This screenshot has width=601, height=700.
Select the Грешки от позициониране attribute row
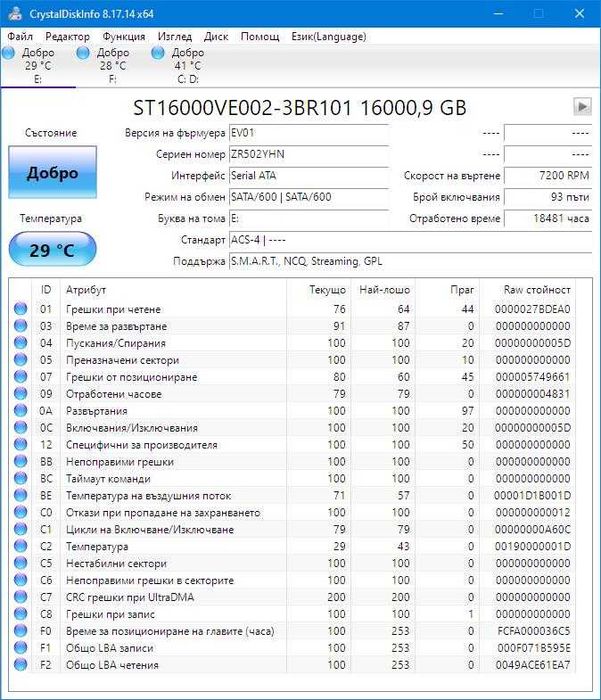292,377
